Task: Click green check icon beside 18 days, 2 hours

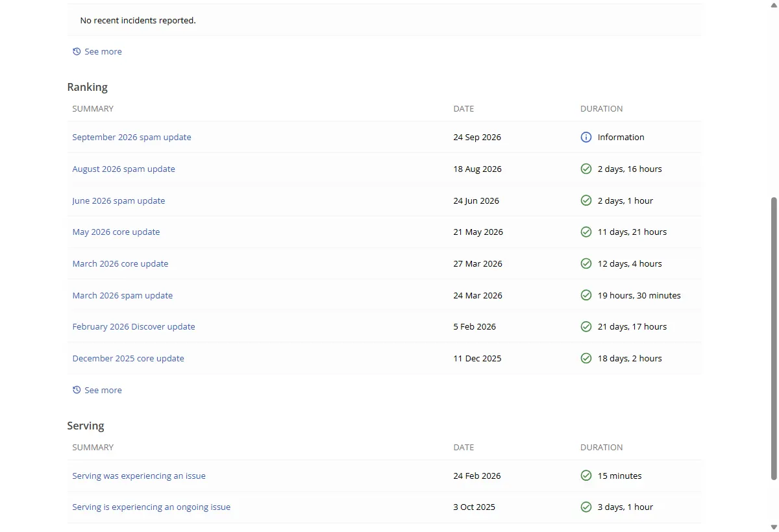Action: click(x=586, y=358)
